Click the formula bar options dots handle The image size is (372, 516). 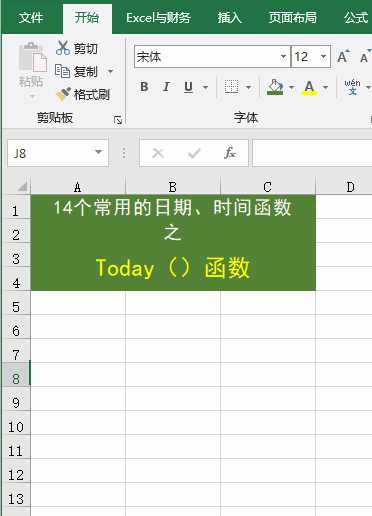pos(124,153)
